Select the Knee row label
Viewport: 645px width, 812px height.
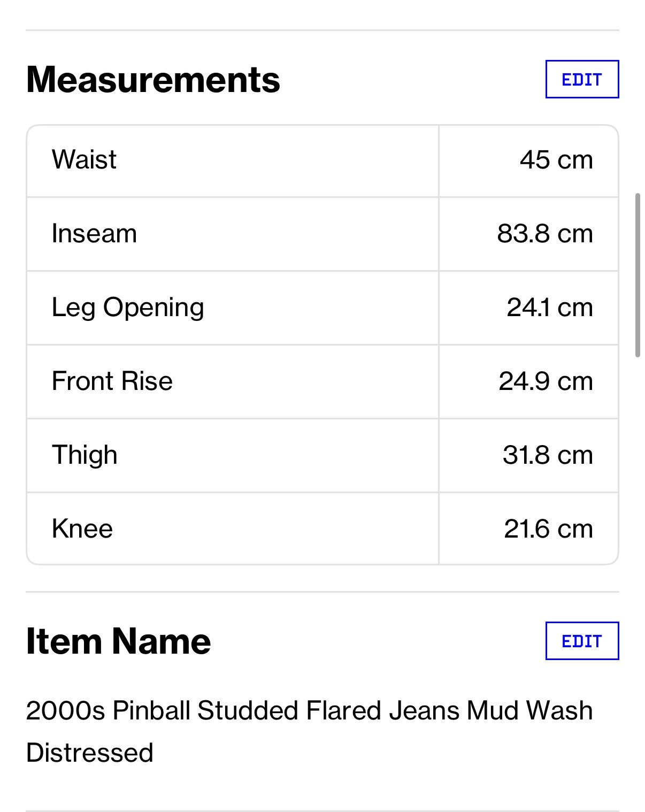[x=82, y=529]
